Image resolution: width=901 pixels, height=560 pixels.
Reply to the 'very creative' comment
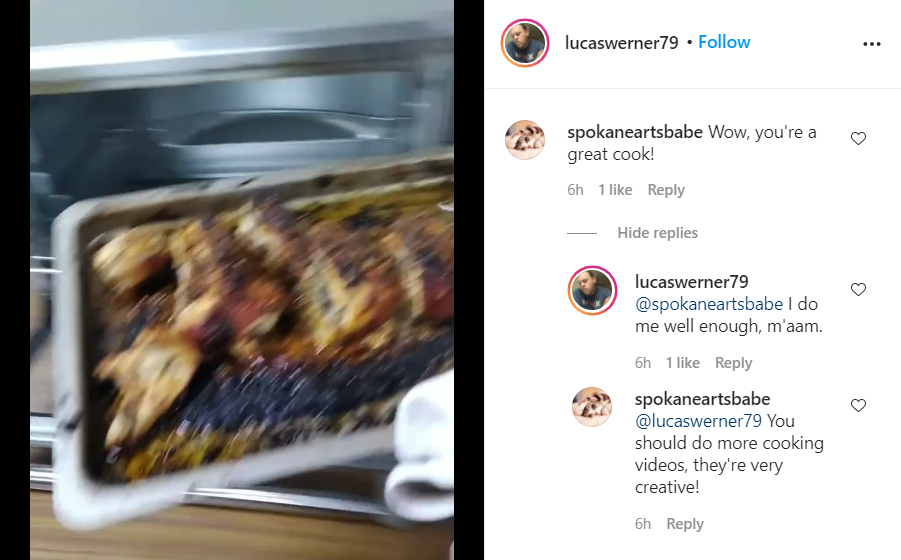[685, 524]
